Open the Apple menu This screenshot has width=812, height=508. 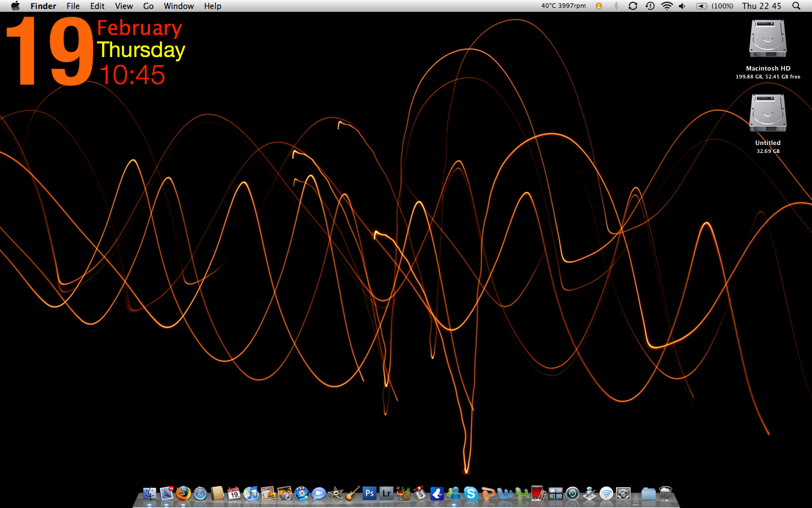pos(15,6)
